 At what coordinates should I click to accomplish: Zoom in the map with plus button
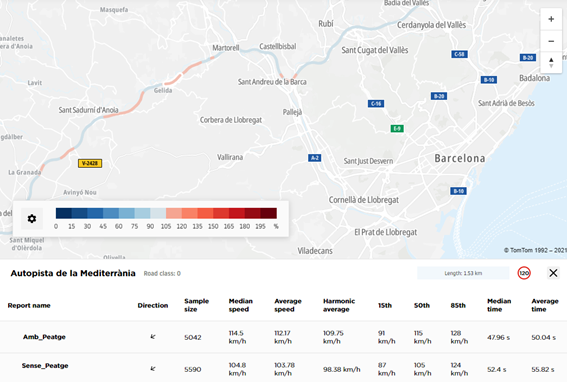[551, 19]
